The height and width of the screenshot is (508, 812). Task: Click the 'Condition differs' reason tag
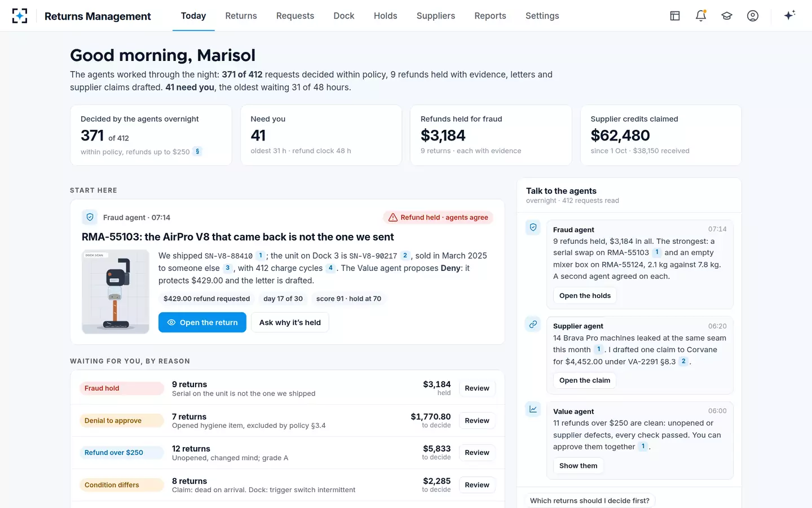pos(122,485)
